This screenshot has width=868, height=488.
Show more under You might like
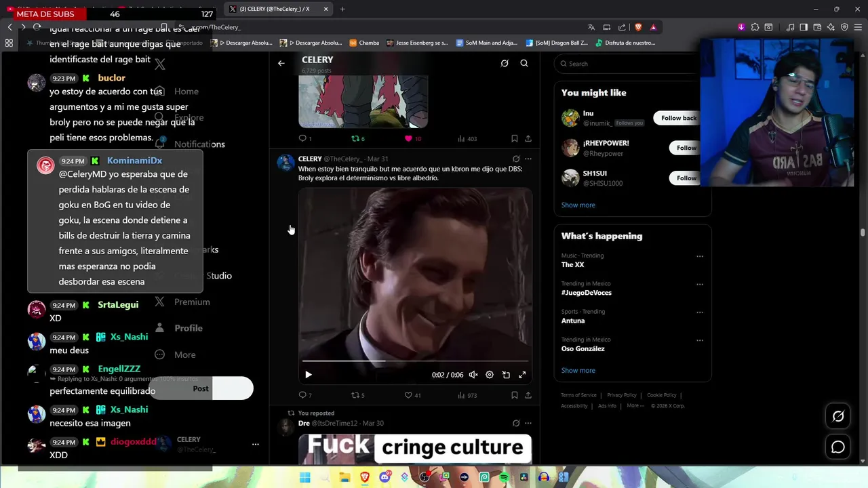pyautogui.click(x=578, y=205)
